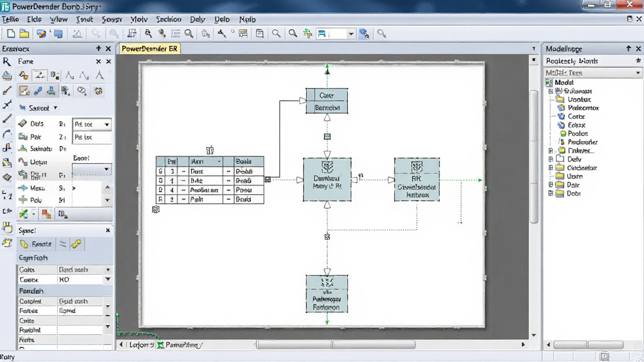Expand the Dely tree node
The width and height of the screenshot is (644, 362).
coord(551,159)
